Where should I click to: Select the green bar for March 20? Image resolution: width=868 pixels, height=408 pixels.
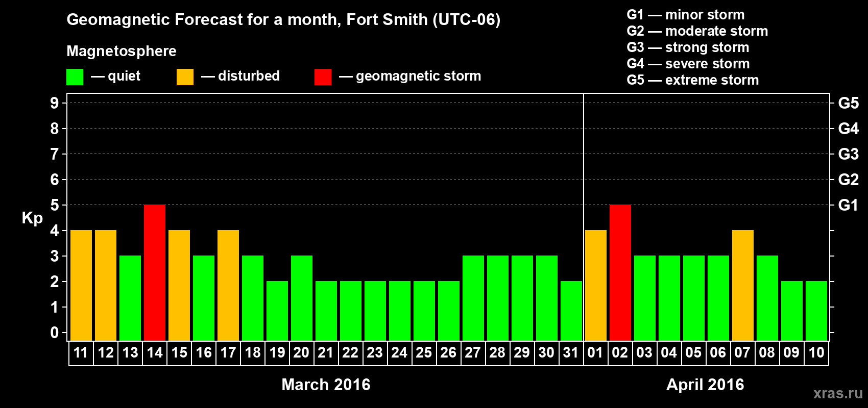(x=302, y=298)
